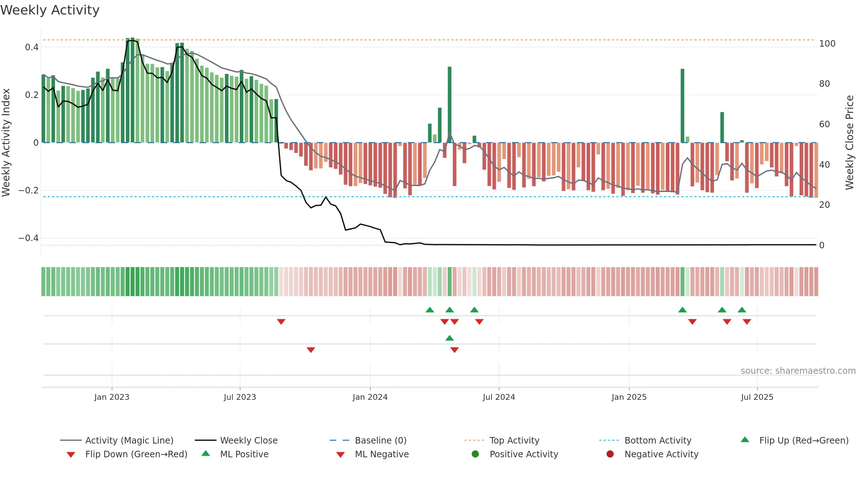Click the 'Jan 2025' x-axis label
This screenshot has height=488, width=868.
[x=629, y=397]
